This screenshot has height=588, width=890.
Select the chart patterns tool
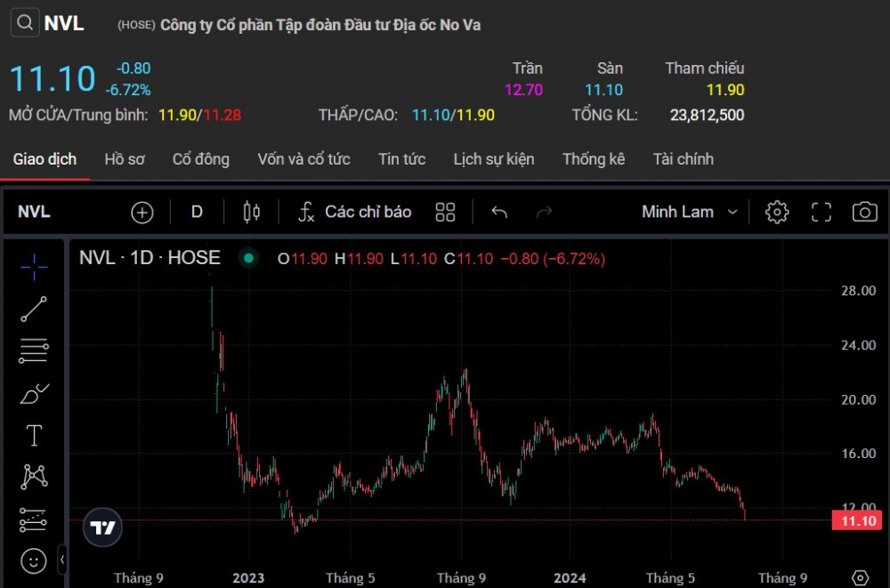pos(34,477)
